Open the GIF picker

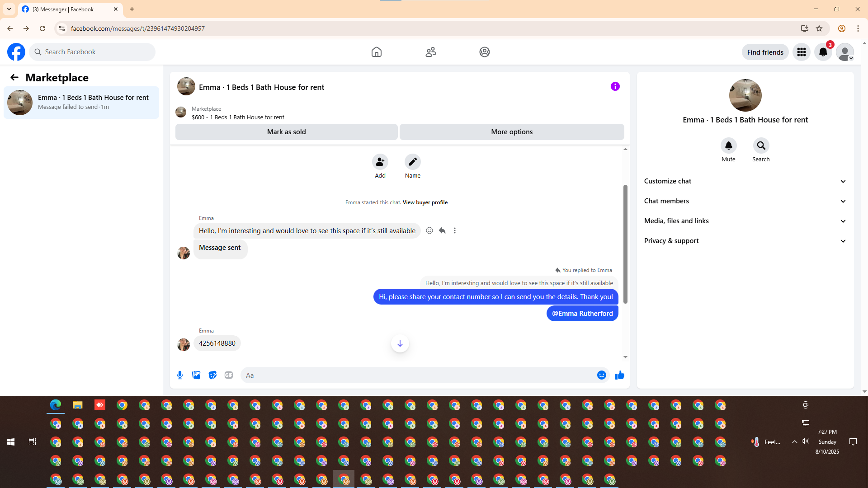point(229,375)
